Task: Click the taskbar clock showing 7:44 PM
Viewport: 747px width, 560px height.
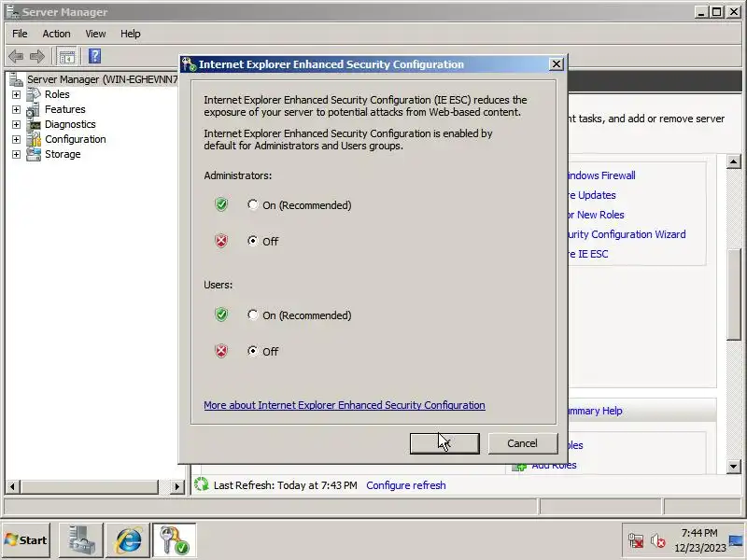Action: pos(699,533)
